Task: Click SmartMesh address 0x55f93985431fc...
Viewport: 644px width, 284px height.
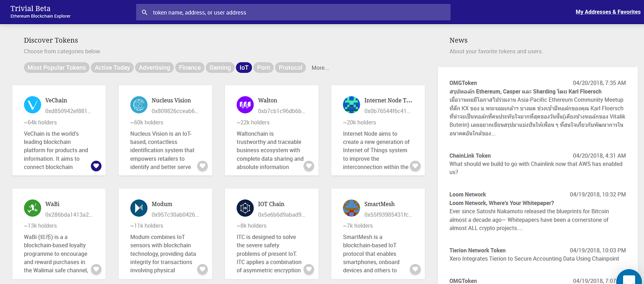Action: coord(388,215)
